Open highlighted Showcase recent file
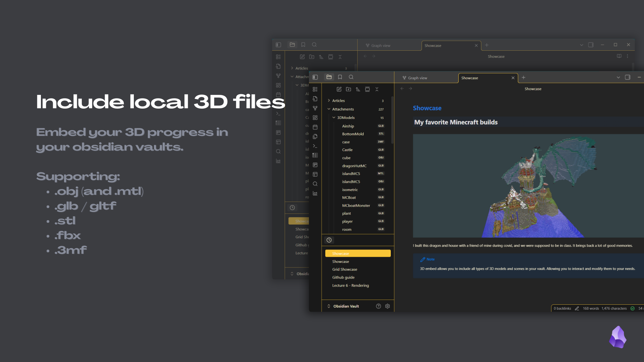The height and width of the screenshot is (362, 644). point(358,253)
